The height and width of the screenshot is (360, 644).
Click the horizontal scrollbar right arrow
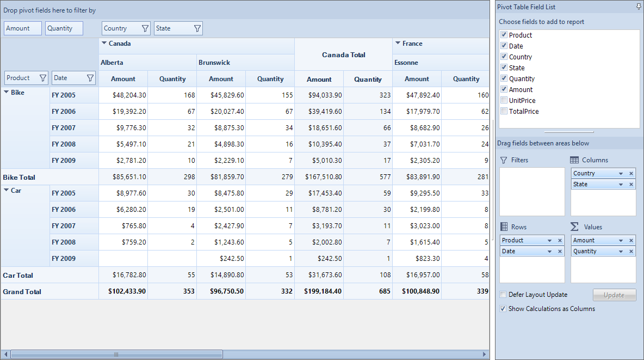pos(484,354)
